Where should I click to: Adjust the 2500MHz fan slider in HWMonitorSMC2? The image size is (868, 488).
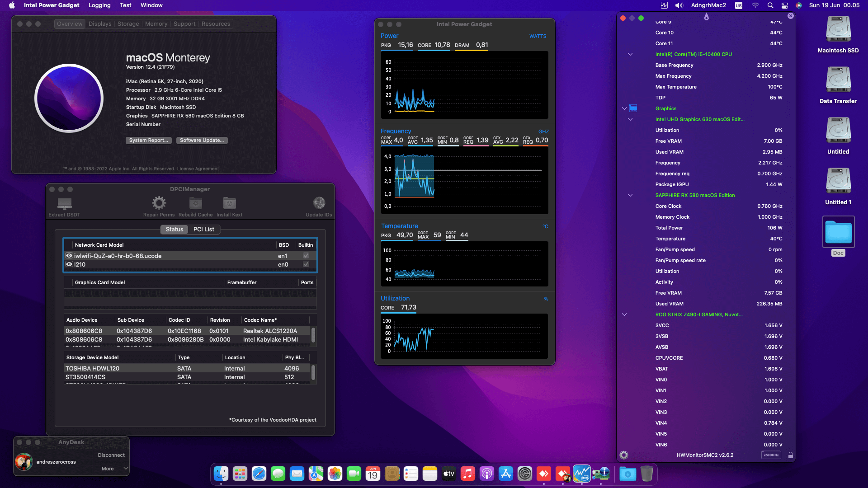tap(771, 455)
